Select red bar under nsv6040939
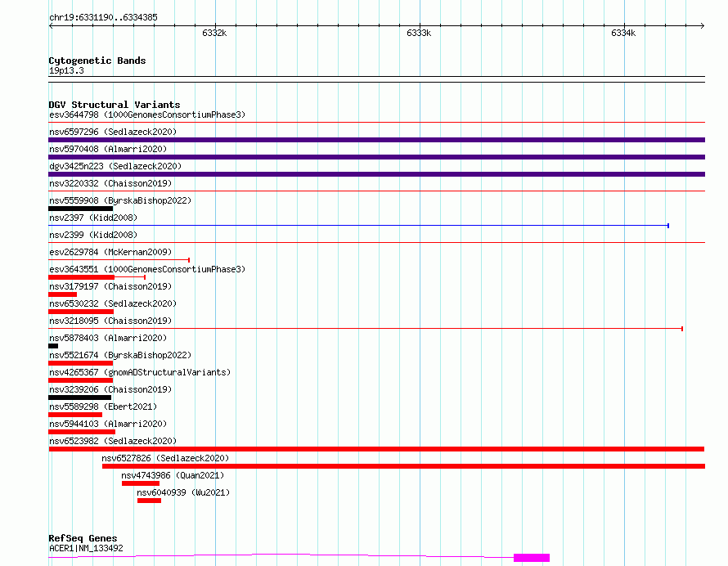The image size is (728, 566). click(149, 501)
